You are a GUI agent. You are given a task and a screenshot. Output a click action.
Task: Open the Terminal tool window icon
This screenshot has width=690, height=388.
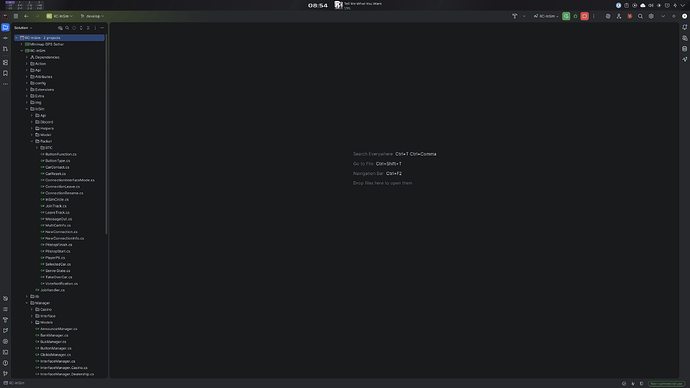click(5, 352)
